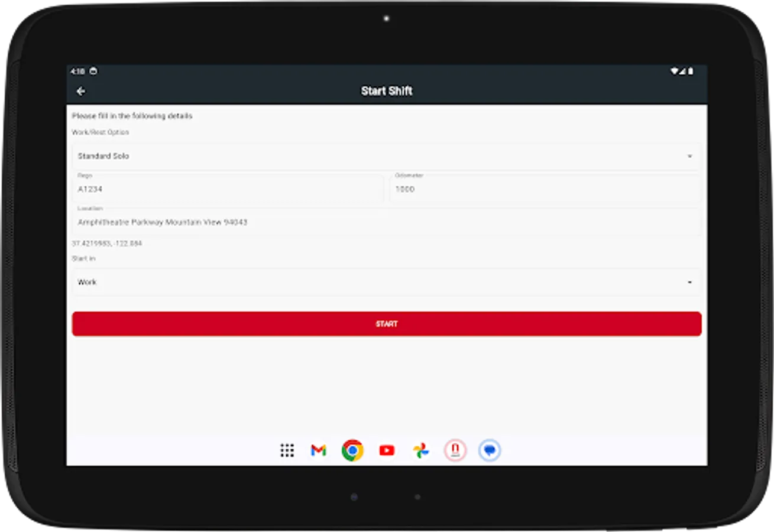This screenshot has height=532, width=774.
Task: Open the red shift-tracking app icon
Action: coord(455,450)
